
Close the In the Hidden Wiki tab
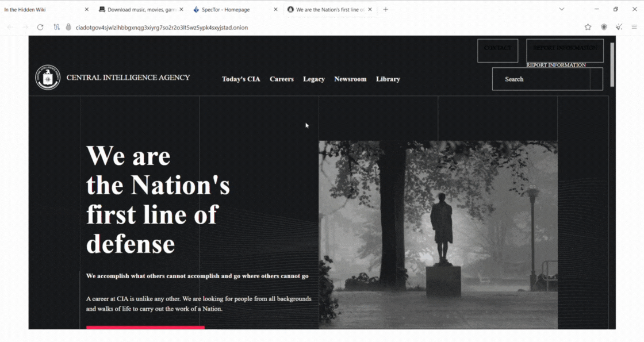point(87,9)
